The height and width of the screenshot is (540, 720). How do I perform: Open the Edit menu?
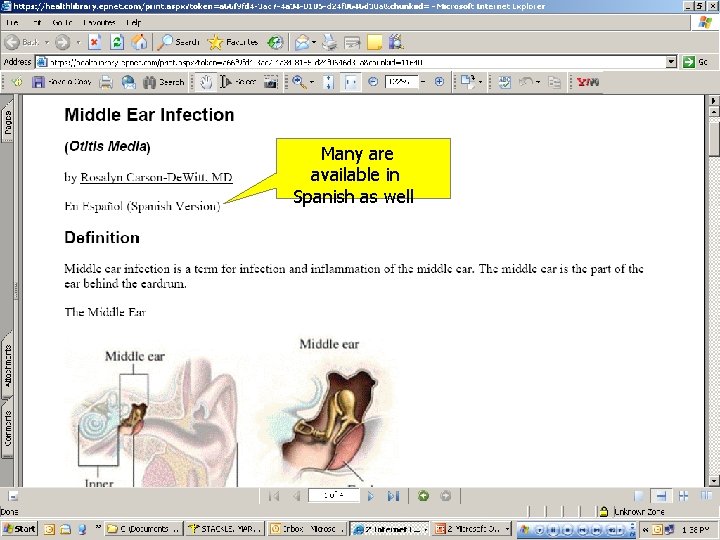point(37,22)
